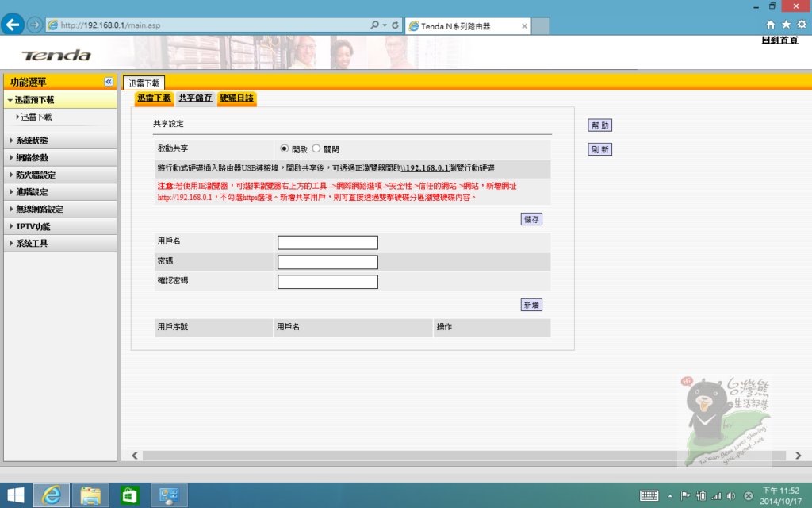Click the Tenda logo
812x508 pixels.
(56, 55)
